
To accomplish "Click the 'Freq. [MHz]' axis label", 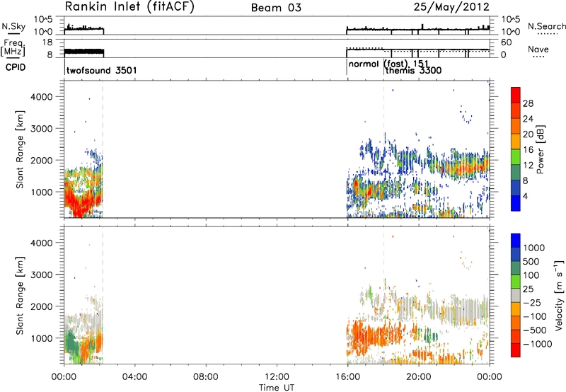I will [x=13, y=47].
